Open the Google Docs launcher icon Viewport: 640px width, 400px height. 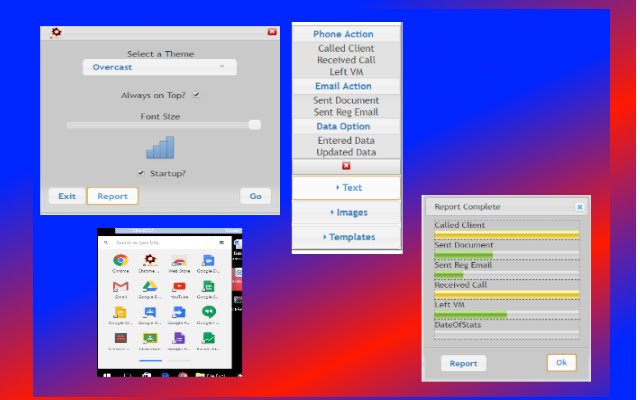click(x=208, y=260)
